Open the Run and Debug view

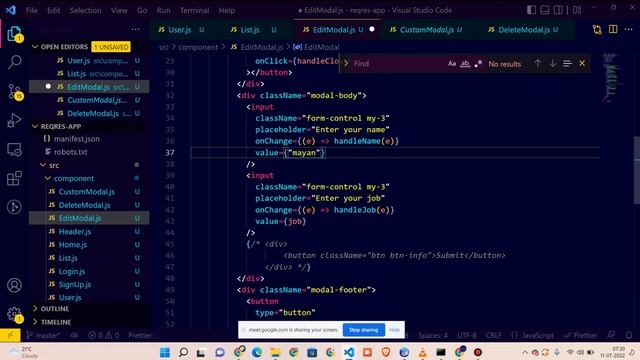14,121
